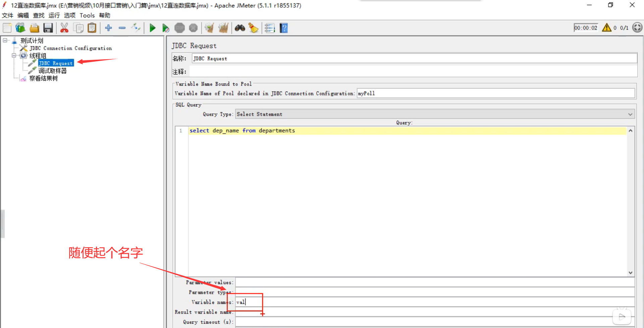Save the test plan with floppy icon
Viewport: 644px width, 328px height.
48,28
